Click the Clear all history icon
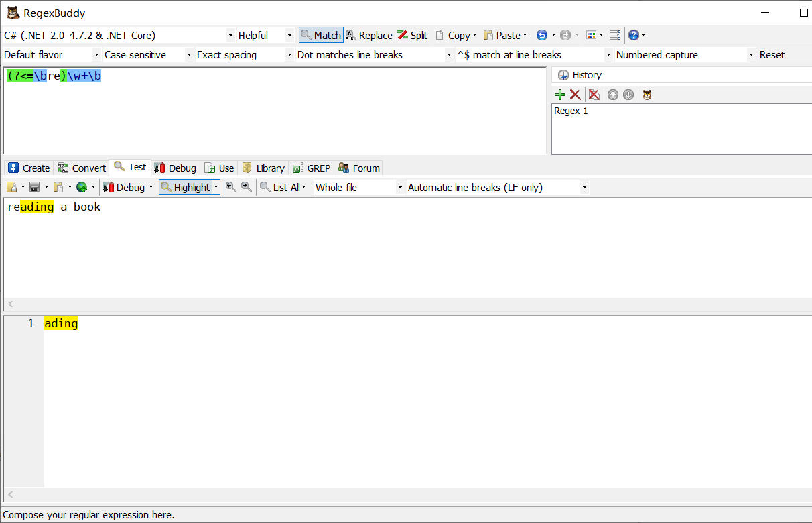The image size is (812, 523). pos(594,95)
